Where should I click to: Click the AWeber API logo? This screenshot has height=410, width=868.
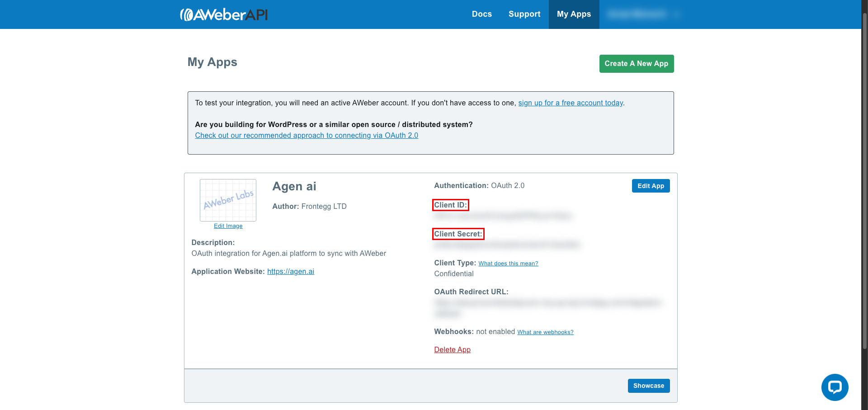pos(224,14)
